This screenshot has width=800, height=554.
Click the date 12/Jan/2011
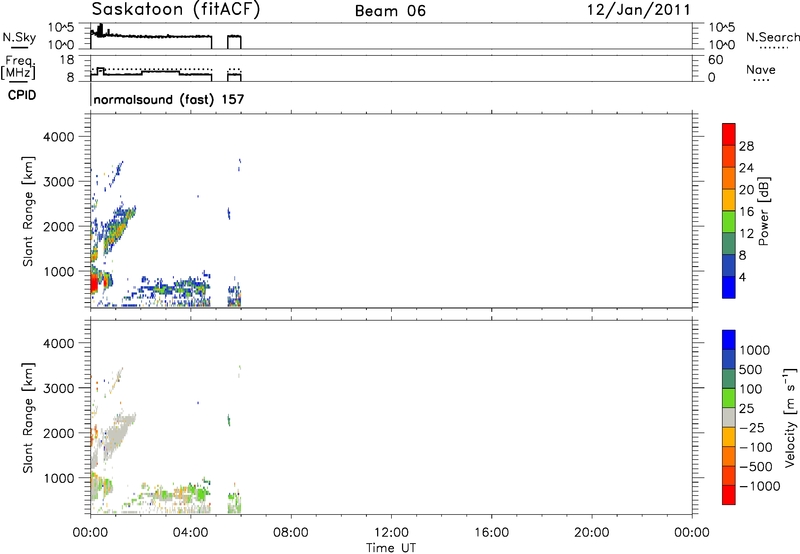click(638, 10)
